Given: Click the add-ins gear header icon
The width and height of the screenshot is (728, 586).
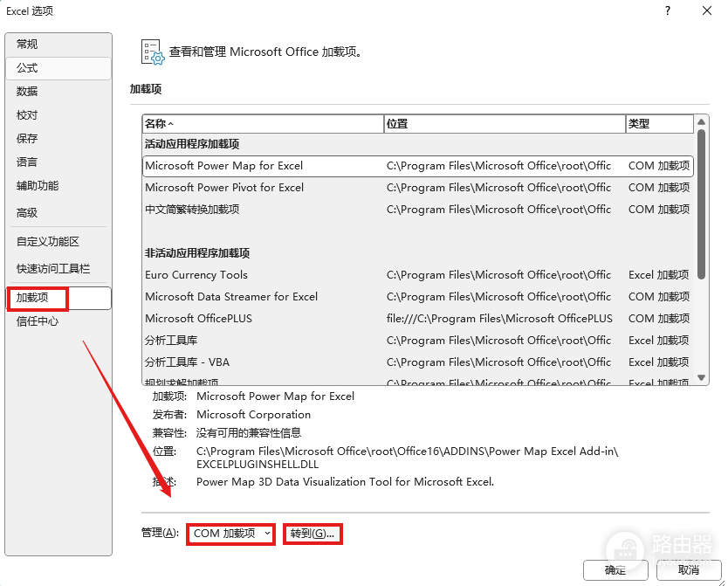Looking at the screenshot, I should 153,52.
